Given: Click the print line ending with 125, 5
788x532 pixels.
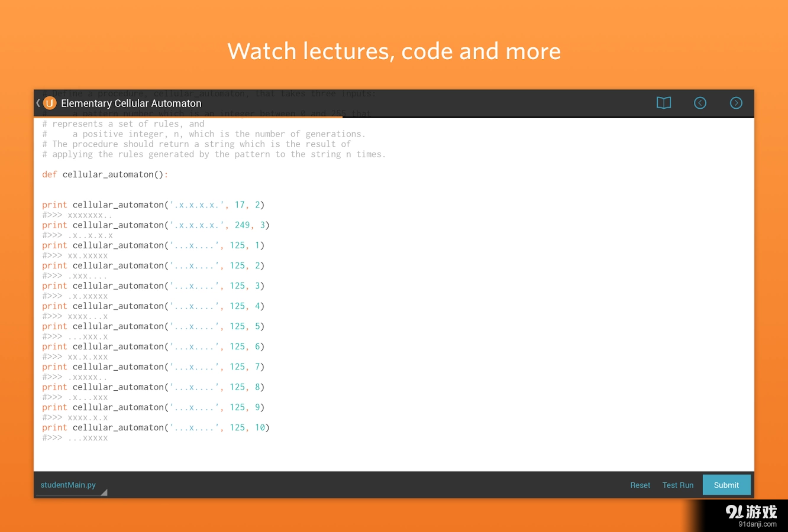Looking at the screenshot, I should (153, 326).
